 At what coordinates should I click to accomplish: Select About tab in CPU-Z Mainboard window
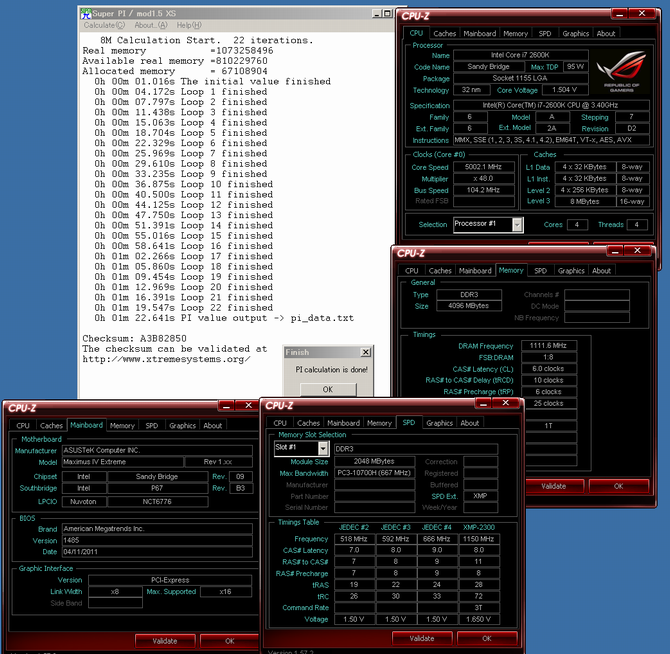tap(212, 426)
